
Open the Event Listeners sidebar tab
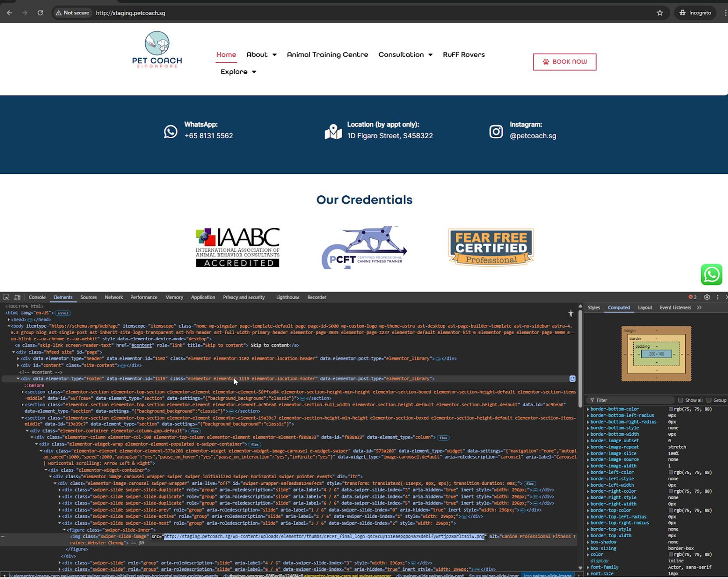point(675,307)
